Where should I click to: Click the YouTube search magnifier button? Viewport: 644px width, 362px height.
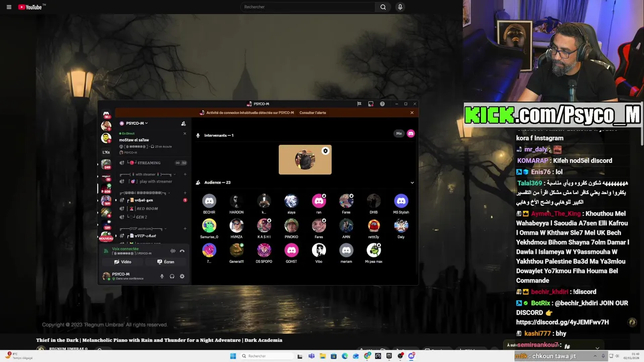383,7
